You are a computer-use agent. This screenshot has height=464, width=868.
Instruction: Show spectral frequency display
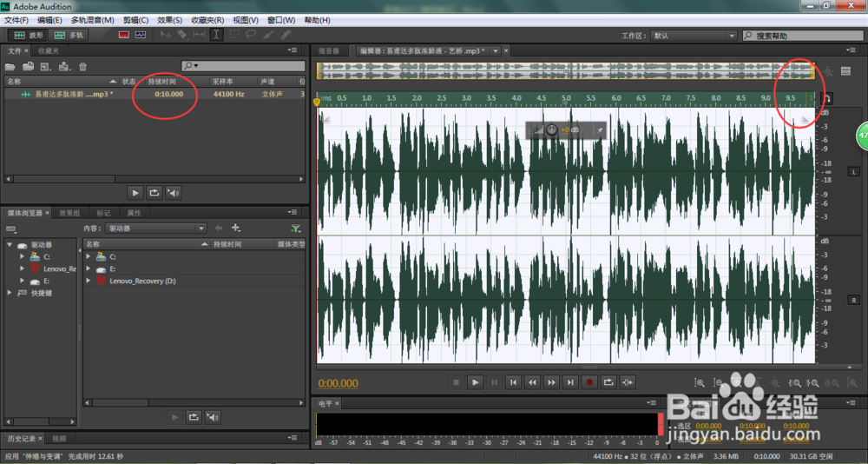(x=123, y=35)
